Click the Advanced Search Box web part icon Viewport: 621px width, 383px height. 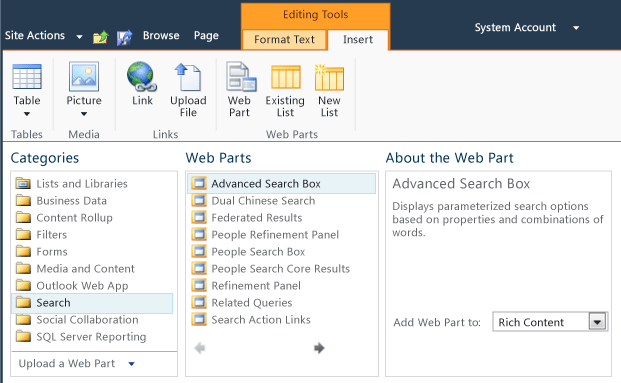pos(199,183)
